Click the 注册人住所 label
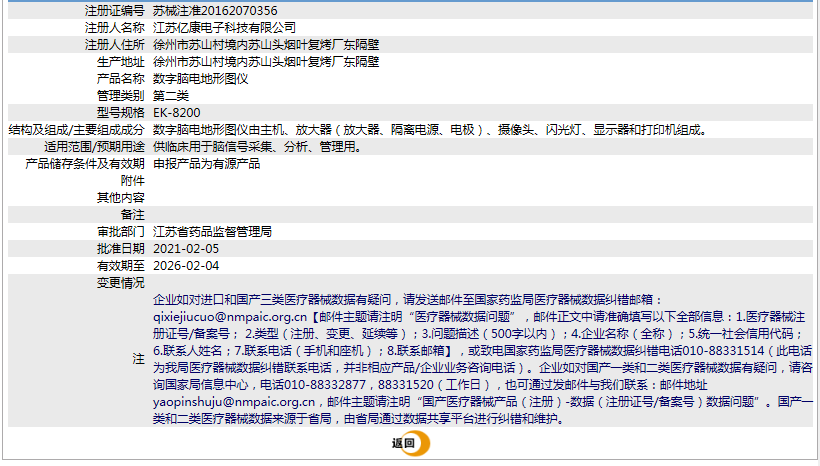The height and width of the screenshot is (466, 820). 115,45
